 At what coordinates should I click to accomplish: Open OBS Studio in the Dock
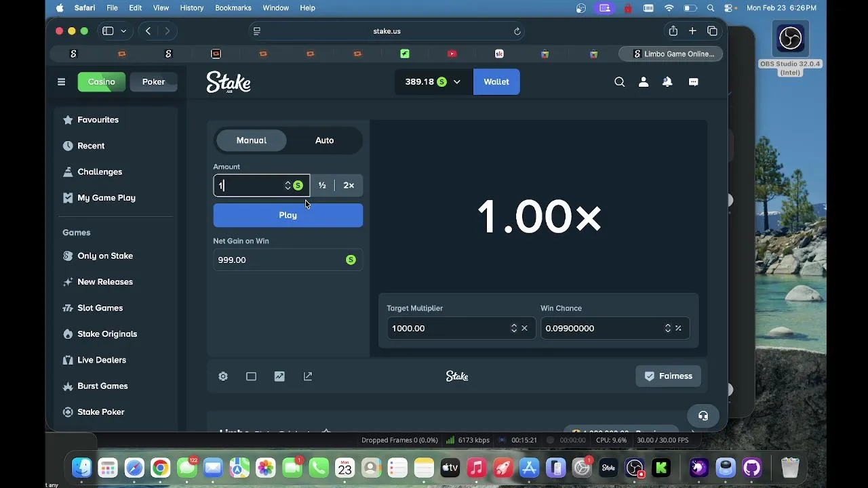pos(635,468)
